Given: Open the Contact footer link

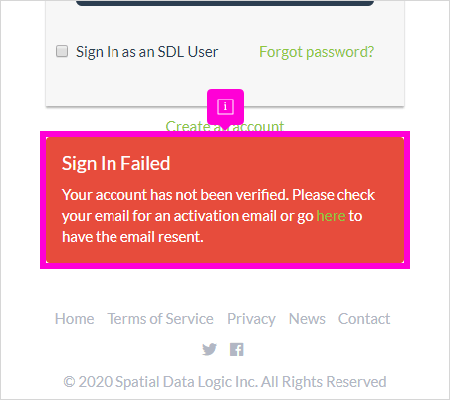Looking at the screenshot, I should coord(364,319).
